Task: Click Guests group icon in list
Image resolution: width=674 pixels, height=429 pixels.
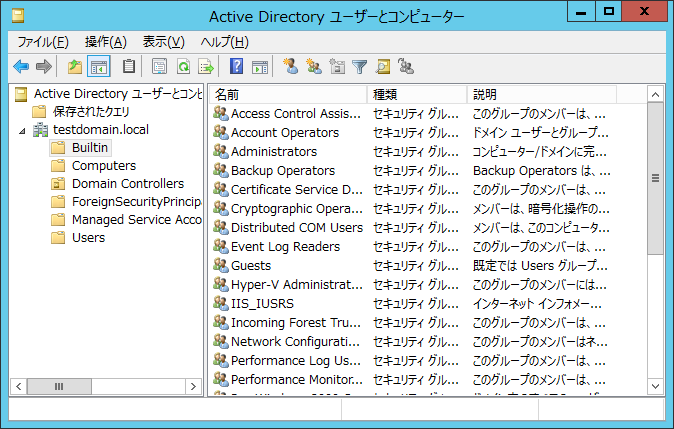Action: (x=221, y=265)
